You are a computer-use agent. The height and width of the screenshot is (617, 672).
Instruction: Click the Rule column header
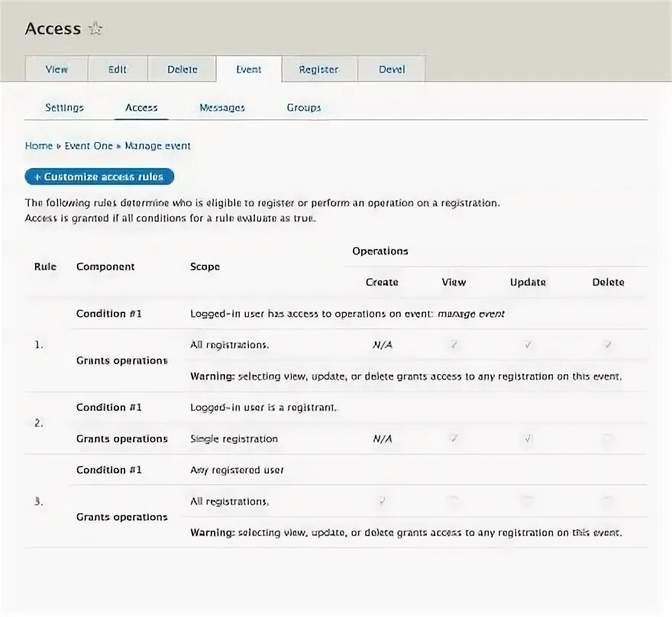tap(45, 267)
